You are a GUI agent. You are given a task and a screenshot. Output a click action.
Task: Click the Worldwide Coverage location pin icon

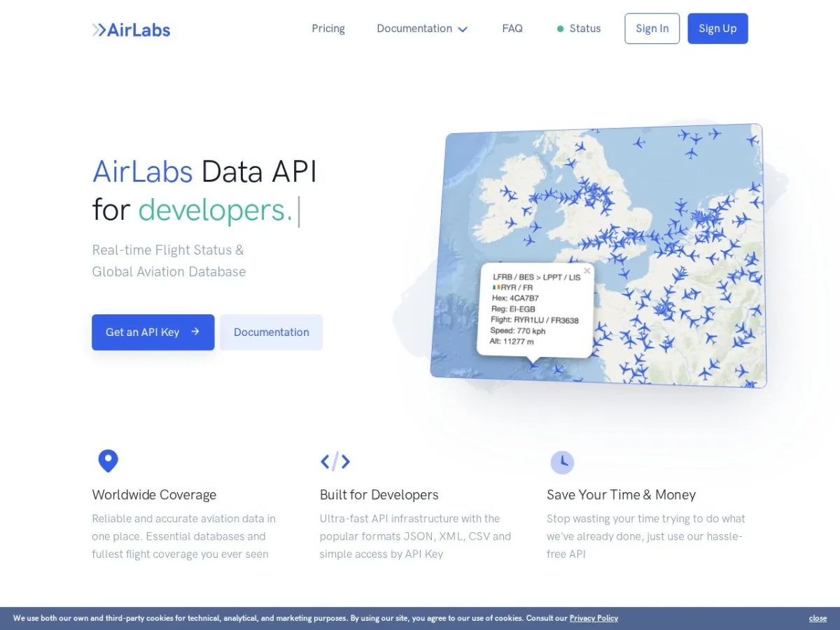tap(108, 461)
